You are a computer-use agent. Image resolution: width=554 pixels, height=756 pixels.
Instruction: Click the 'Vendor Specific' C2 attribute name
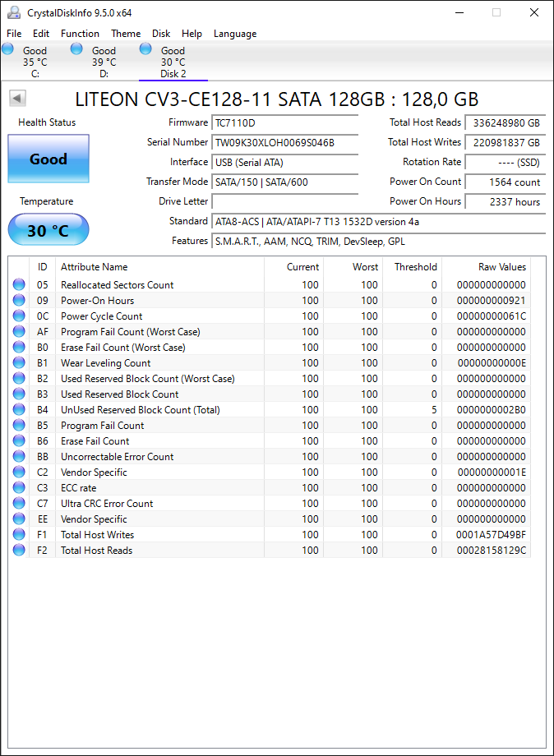pyautogui.click(x=94, y=472)
